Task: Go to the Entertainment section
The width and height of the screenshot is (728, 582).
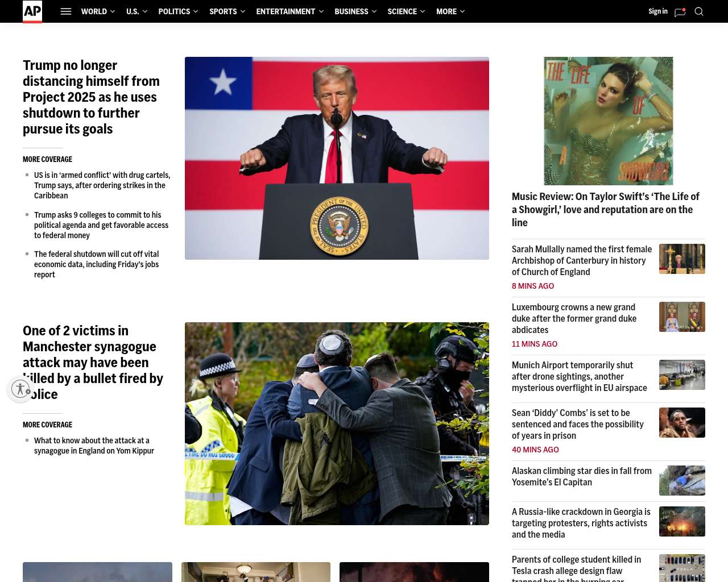Action: [286, 11]
